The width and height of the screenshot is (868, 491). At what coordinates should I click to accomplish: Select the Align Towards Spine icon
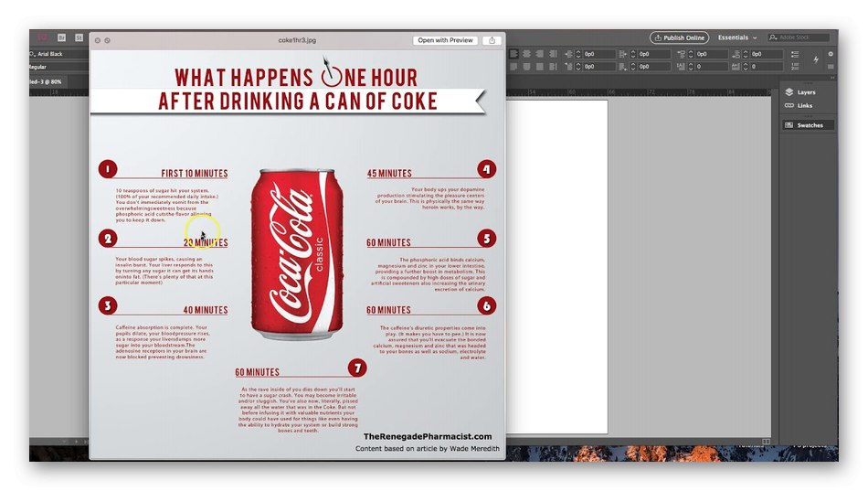(x=553, y=54)
